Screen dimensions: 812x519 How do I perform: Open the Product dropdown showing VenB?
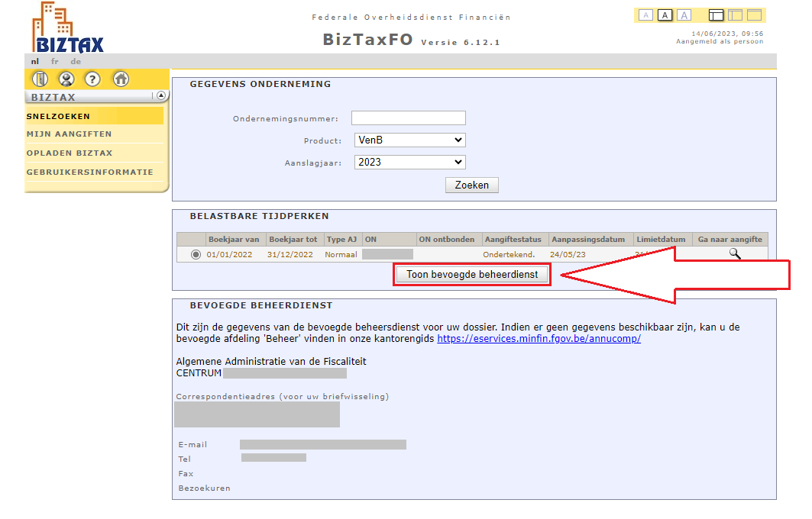tap(409, 140)
